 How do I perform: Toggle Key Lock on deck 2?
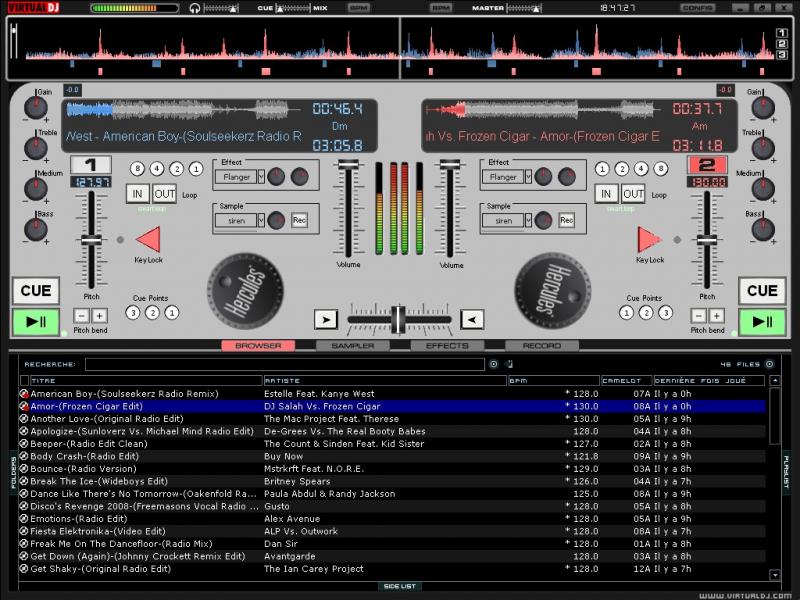click(649, 239)
